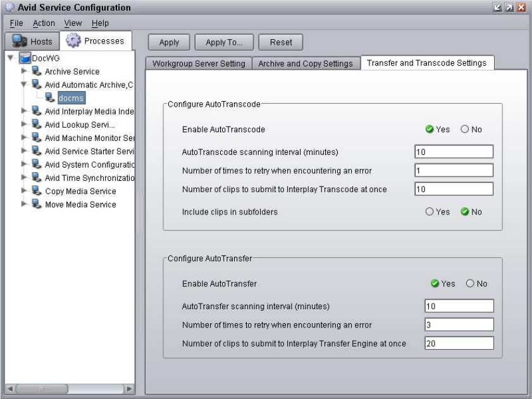The width and height of the screenshot is (532, 399).
Task: Select the Avid Lookup Servi... tree row
Action: point(80,125)
